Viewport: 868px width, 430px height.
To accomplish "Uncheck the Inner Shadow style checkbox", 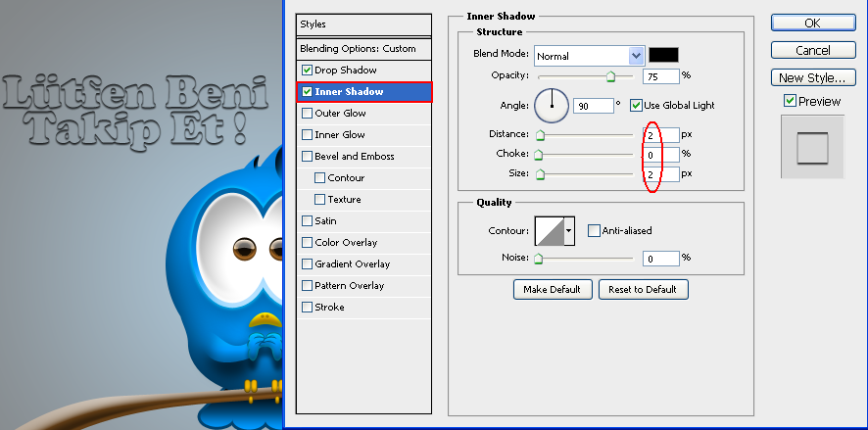I will 307,92.
